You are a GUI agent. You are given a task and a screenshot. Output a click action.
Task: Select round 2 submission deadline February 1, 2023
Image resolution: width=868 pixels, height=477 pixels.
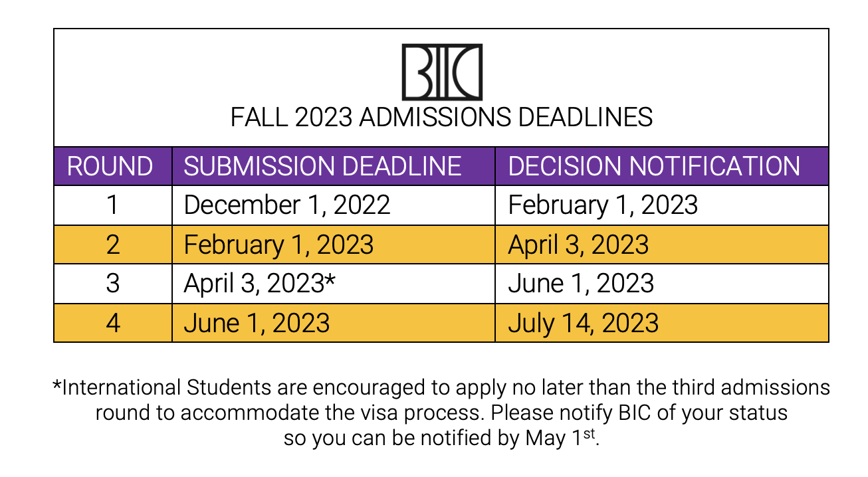coord(278,245)
